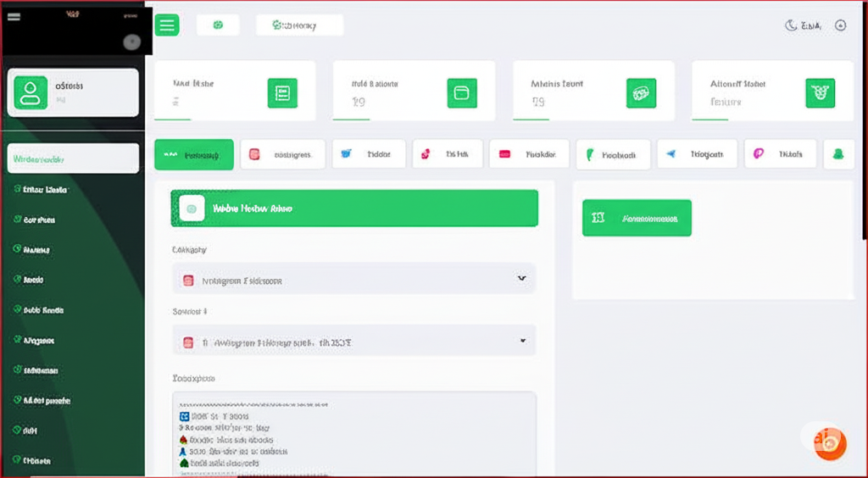Screen dimensions: 868x478
Task: Click the last icon-only green tab in the row
Action: click(838, 154)
